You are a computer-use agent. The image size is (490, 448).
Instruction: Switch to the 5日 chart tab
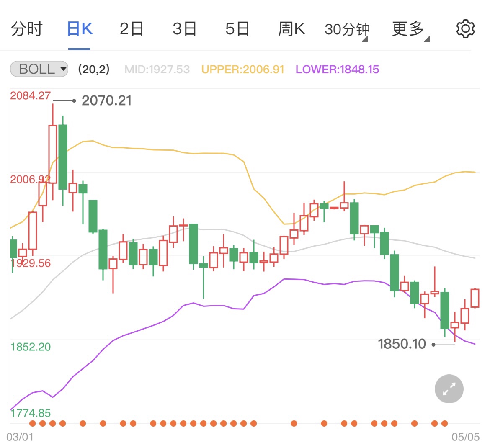point(237,28)
